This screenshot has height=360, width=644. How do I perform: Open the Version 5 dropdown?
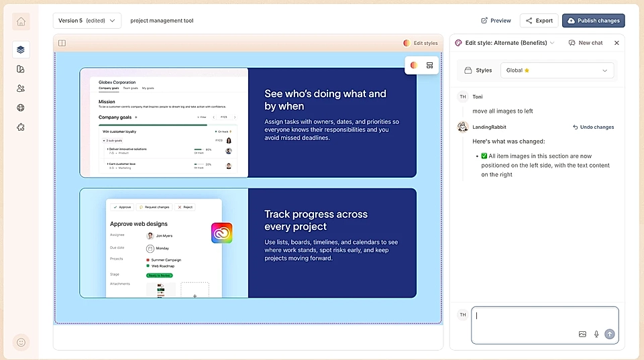(x=87, y=21)
